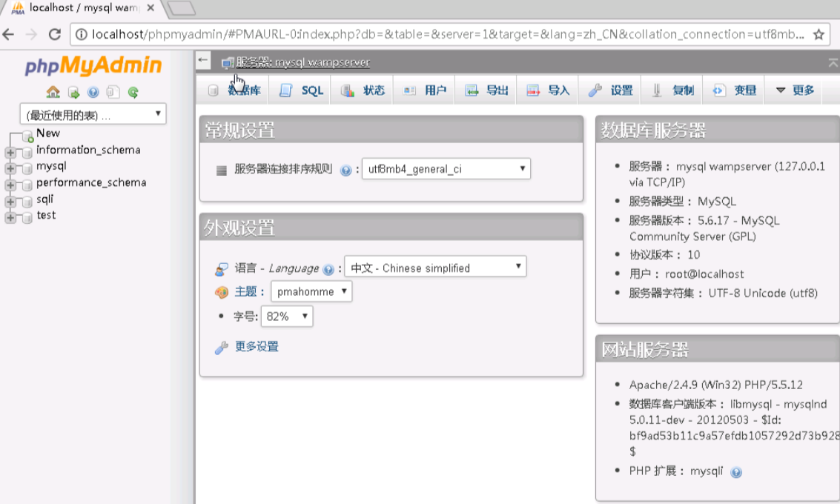Screen dimensions: 840x504
Task: Open the 状态 status tab
Action: 363,90
